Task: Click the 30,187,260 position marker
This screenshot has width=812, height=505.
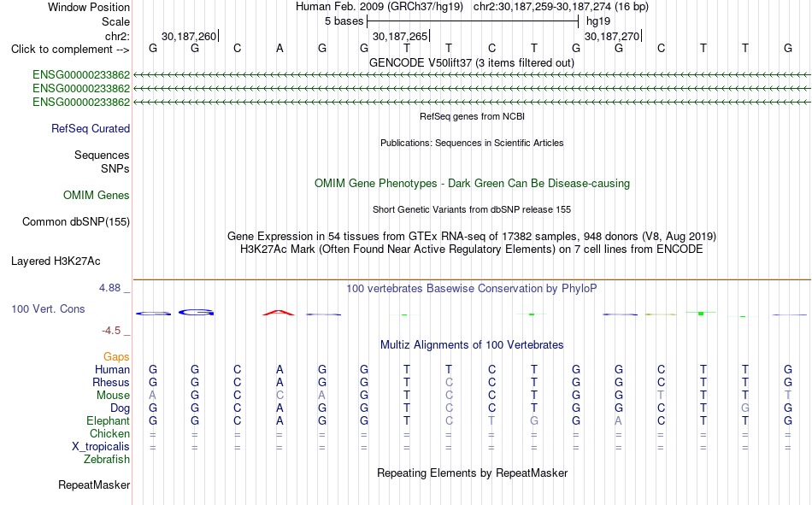Action: 189,36
